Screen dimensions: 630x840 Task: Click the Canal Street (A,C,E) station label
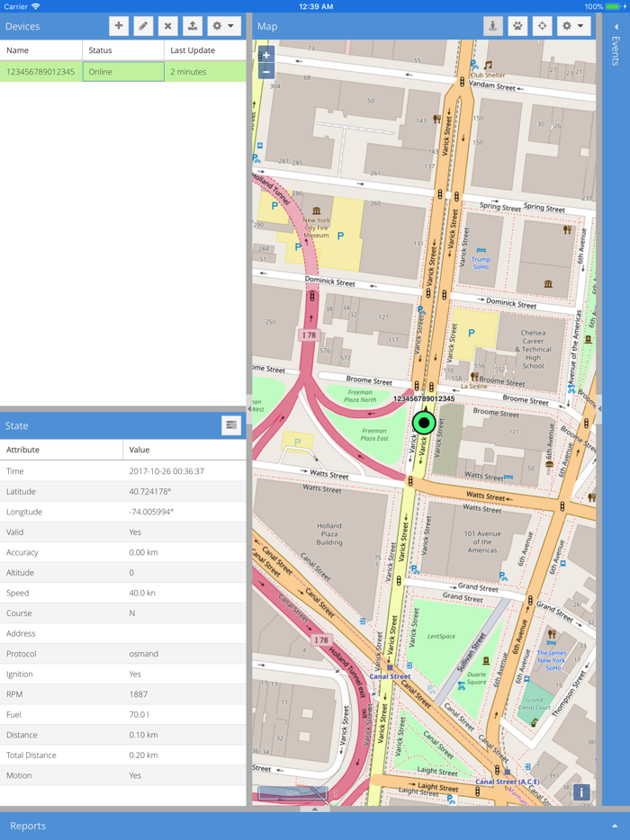click(x=508, y=782)
